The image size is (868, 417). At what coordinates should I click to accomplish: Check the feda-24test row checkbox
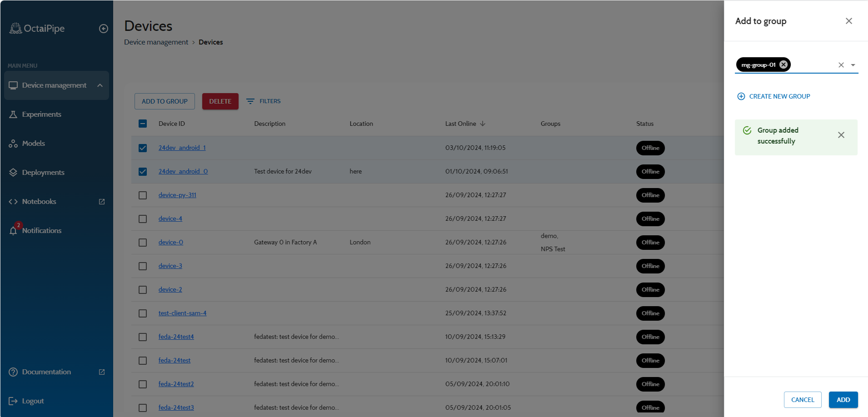[143, 361]
